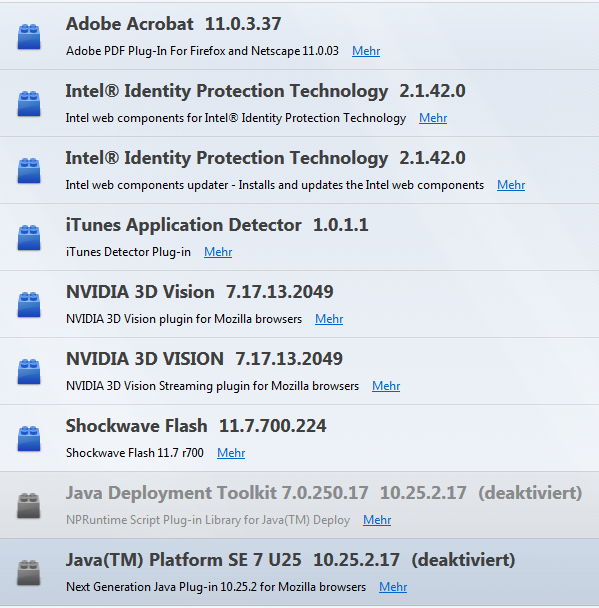
Task: Open Mehr link for NVIDIA Streaming plugin
Action: pos(386,386)
